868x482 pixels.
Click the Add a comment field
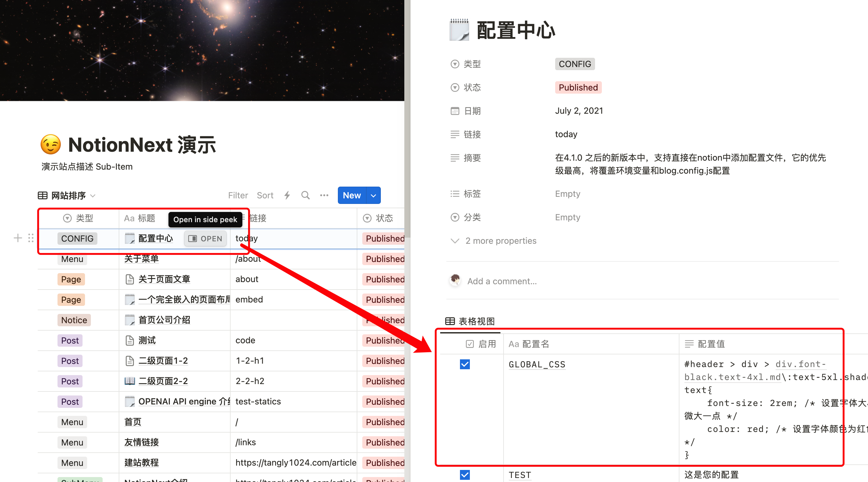(x=502, y=281)
